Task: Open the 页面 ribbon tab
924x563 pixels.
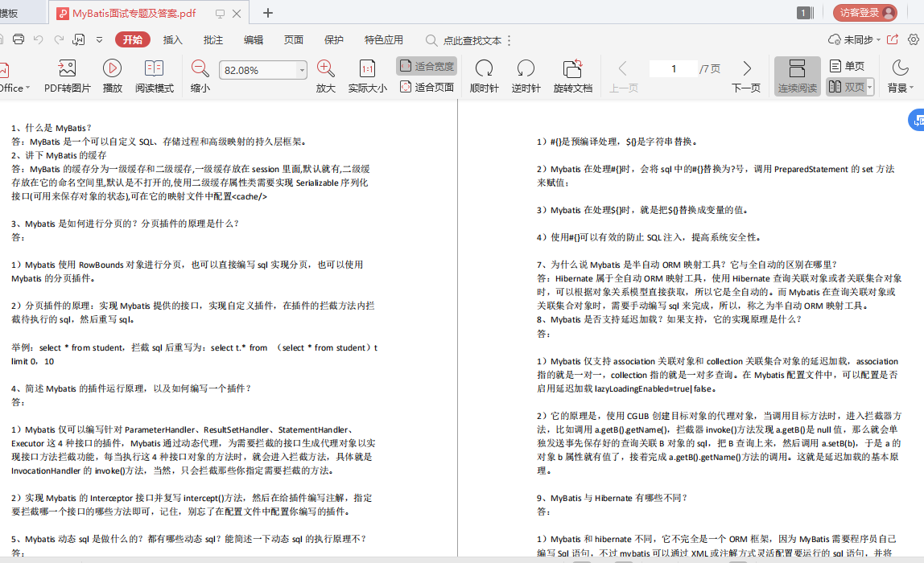Action: pos(294,39)
